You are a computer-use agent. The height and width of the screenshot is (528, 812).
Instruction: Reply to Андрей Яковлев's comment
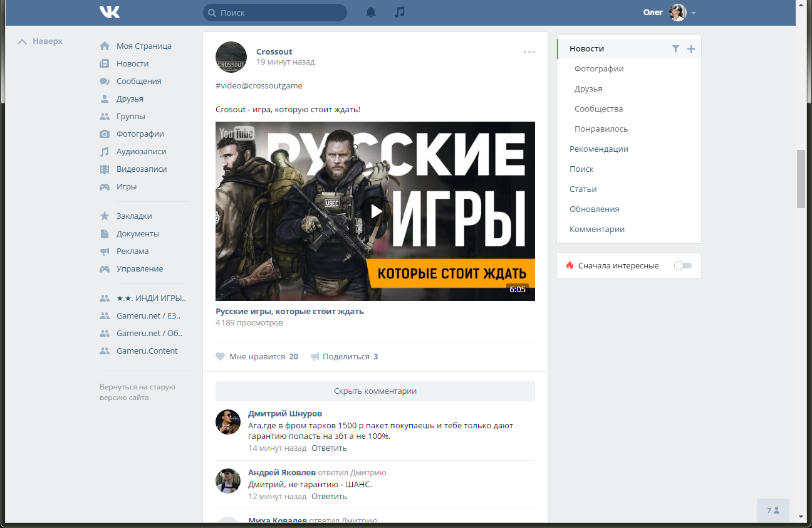click(x=329, y=496)
